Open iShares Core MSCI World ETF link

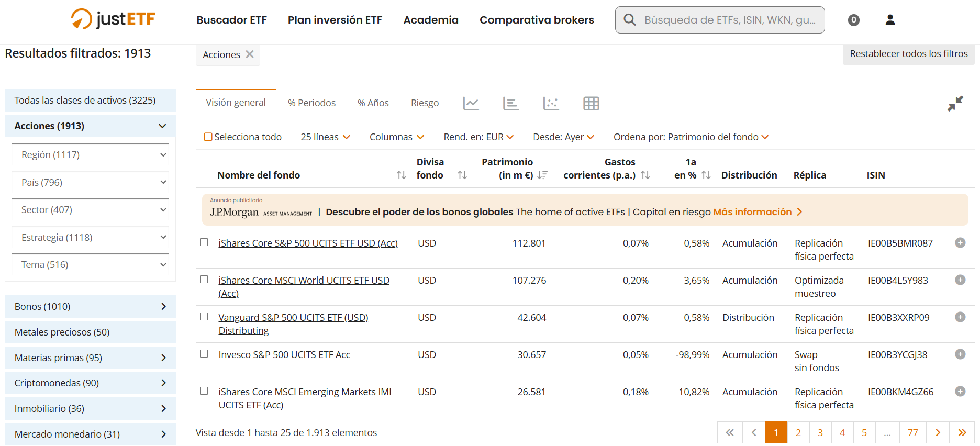[304, 281]
